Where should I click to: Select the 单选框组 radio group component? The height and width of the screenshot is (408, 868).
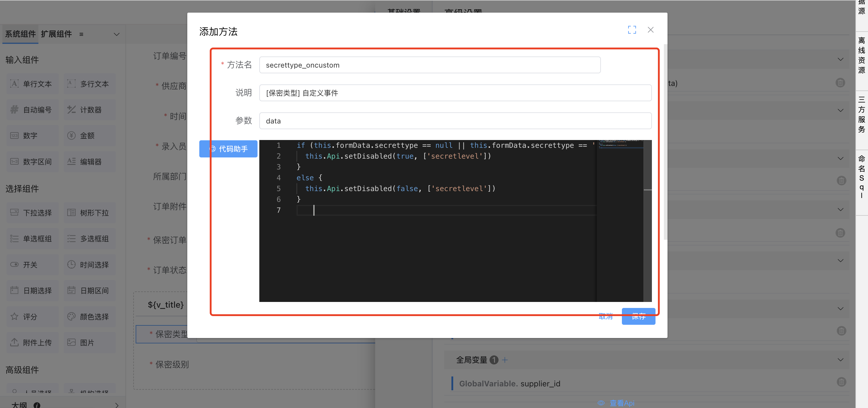click(32, 239)
